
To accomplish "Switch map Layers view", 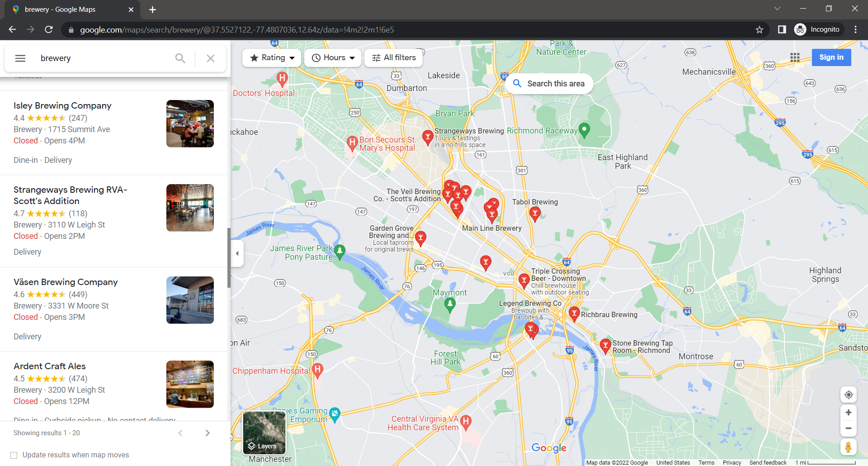I will coord(264,433).
